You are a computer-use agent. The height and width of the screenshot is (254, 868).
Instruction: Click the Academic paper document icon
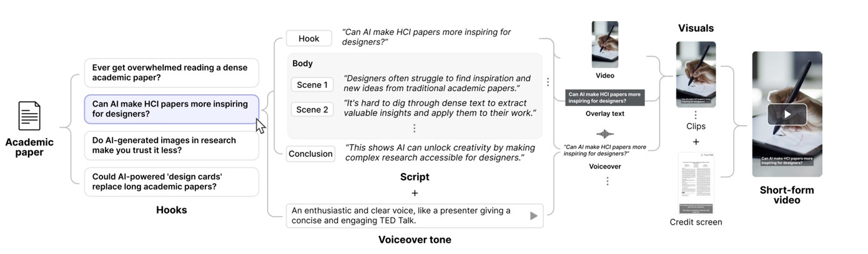pyautogui.click(x=29, y=117)
